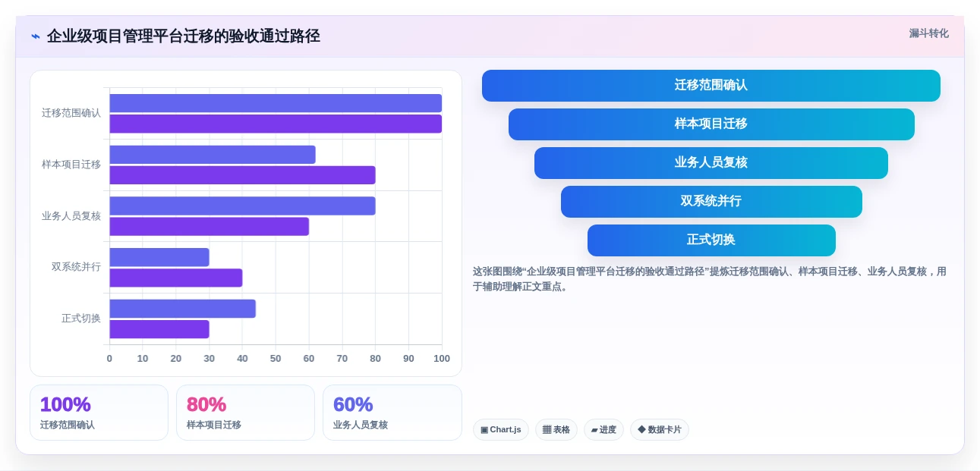Click lower purple bar of 样本项目迁移 row
Image resolution: width=980 pixels, height=471 pixels.
pyautogui.click(x=242, y=175)
